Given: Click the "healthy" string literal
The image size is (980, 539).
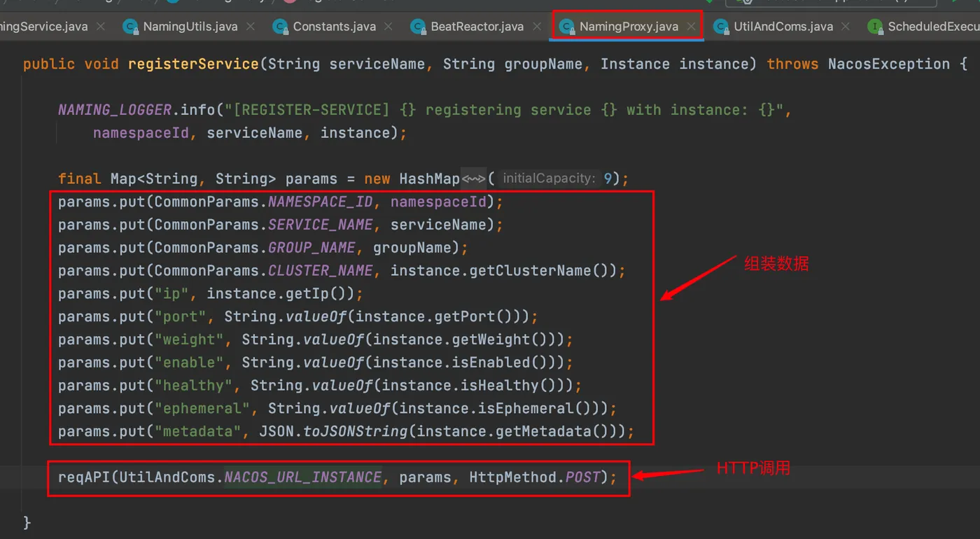Looking at the screenshot, I should point(194,386).
